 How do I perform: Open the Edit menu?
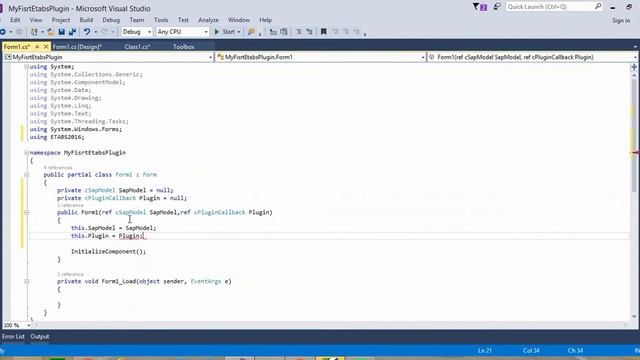coord(15,20)
